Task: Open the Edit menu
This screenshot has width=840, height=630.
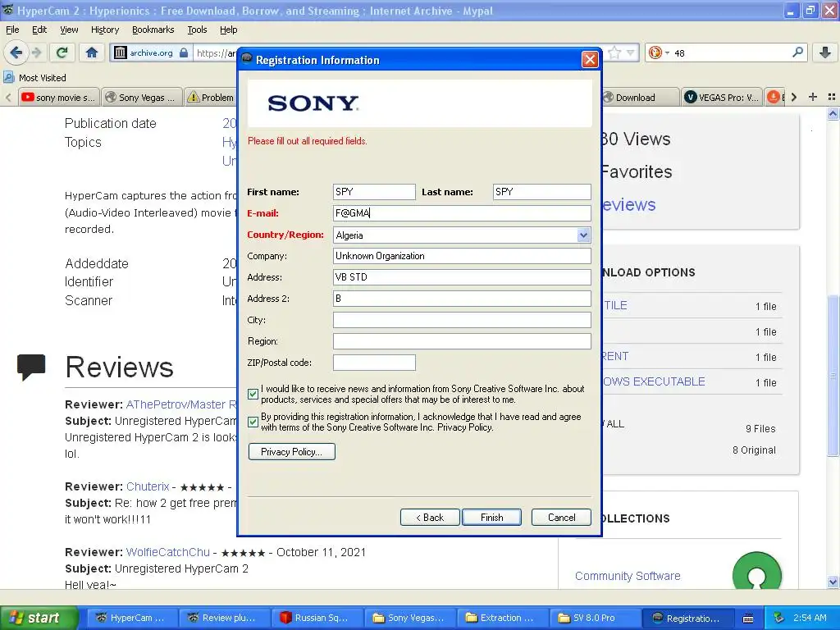Action: [39, 30]
